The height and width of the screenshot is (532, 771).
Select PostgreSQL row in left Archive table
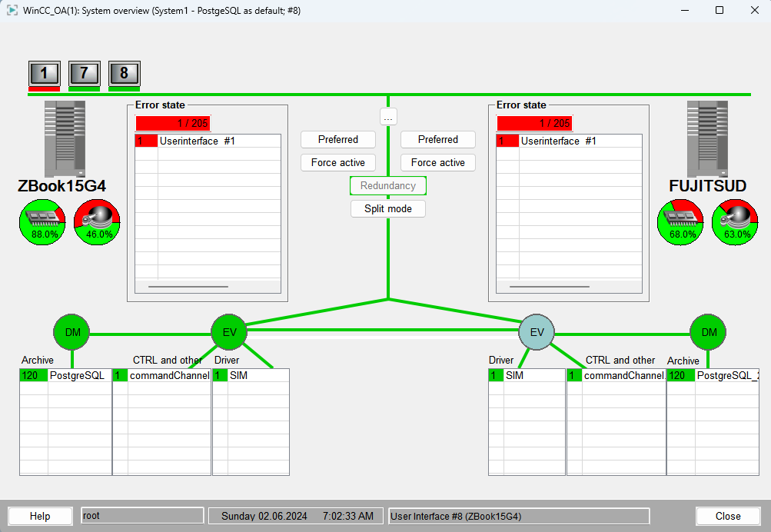tap(76, 376)
